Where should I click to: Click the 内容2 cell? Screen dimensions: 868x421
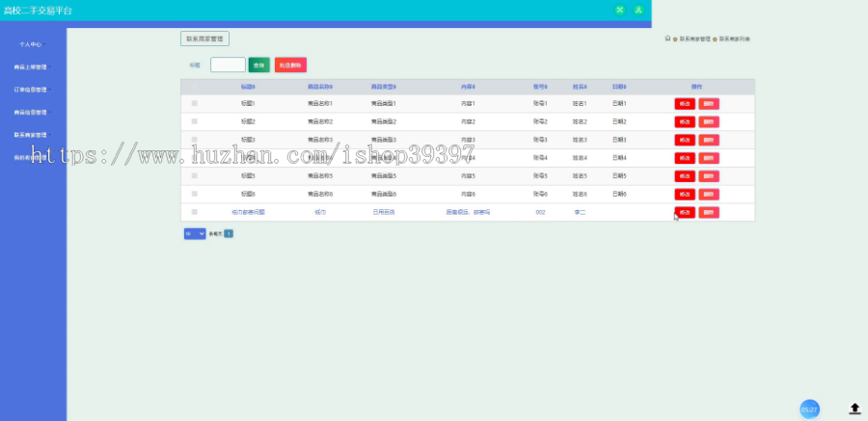coord(469,121)
